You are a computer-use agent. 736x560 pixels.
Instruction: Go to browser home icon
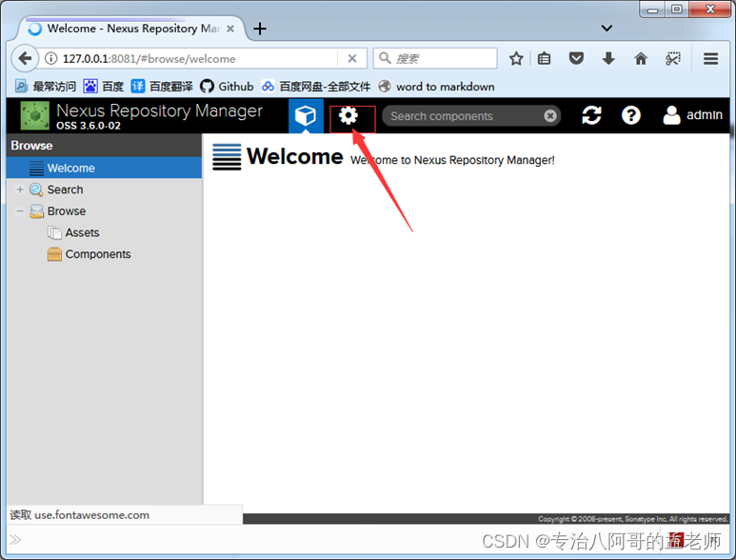click(641, 59)
